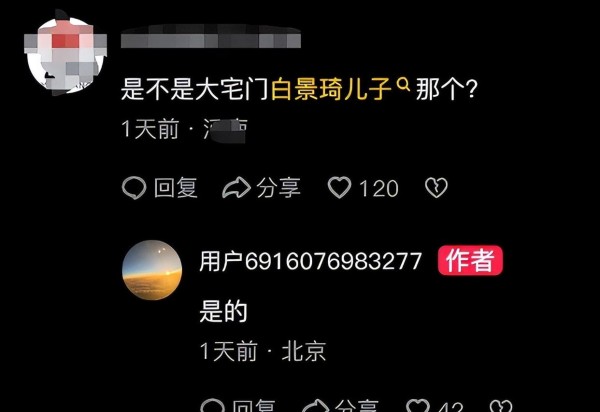Like the author's reply with heart icon
The image size is (600, 412).
[418, 405]
